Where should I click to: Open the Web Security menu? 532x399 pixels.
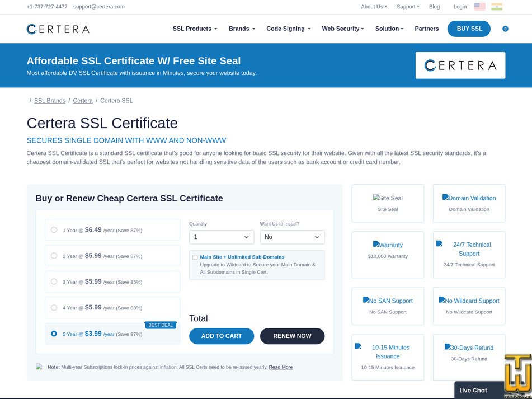[x=342, y=29]
